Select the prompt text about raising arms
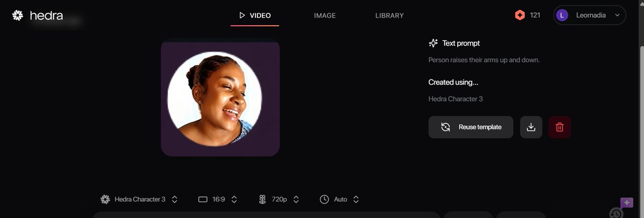 coord(484,60)
